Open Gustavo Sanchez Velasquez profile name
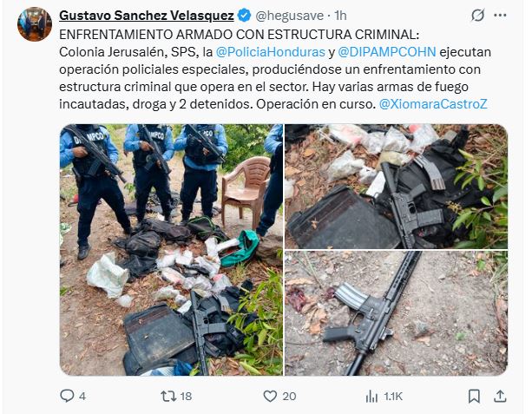Screen dimensions: 532x414 (147, 16)
